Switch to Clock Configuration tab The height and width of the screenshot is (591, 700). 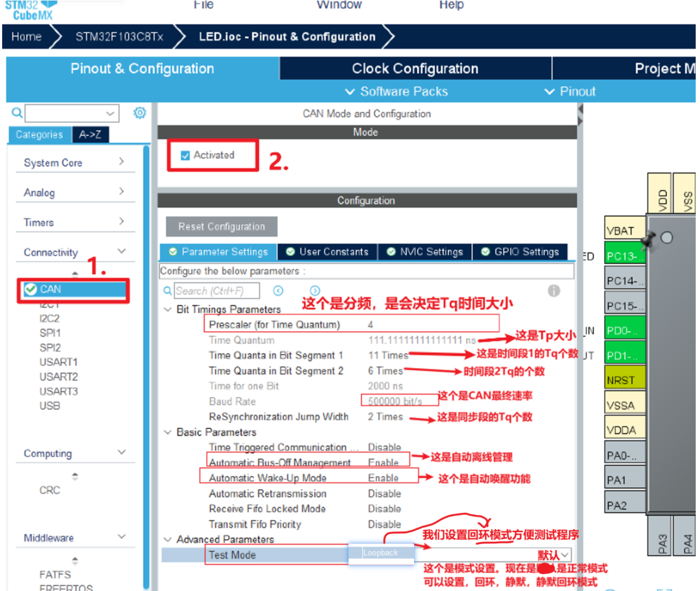click(x=415, y=68)
